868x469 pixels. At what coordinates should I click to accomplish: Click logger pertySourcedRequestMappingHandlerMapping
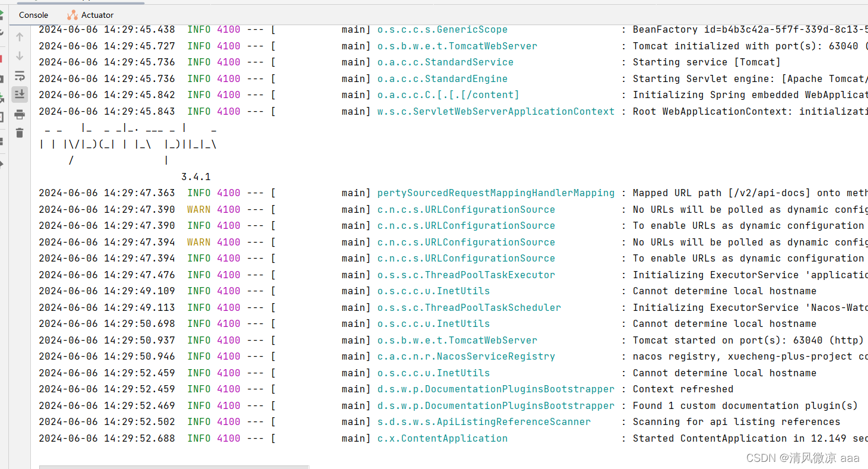click(496, 193)
